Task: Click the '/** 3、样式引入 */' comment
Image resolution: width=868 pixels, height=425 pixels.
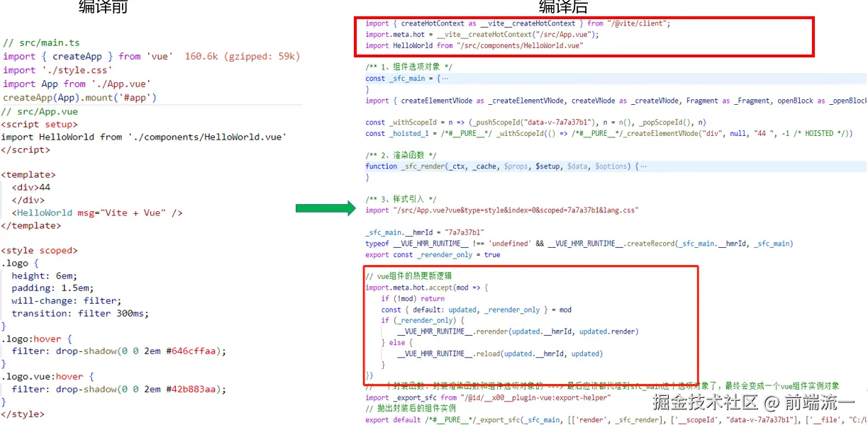Action: point(401,199)
